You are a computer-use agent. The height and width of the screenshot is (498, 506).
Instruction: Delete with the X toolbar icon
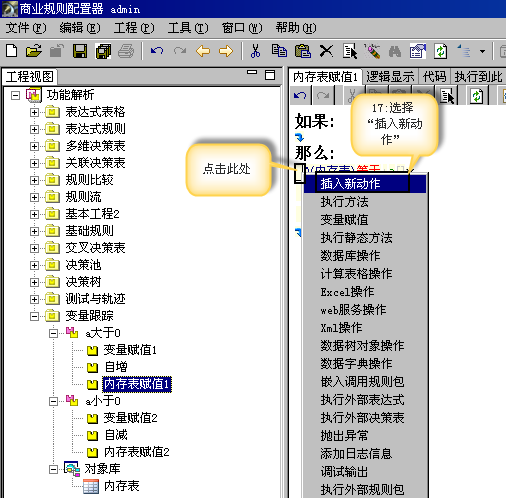point(326,51)
